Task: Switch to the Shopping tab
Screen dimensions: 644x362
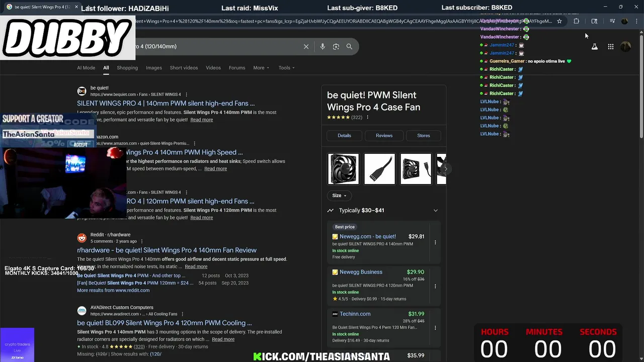Action: [127, 68]
